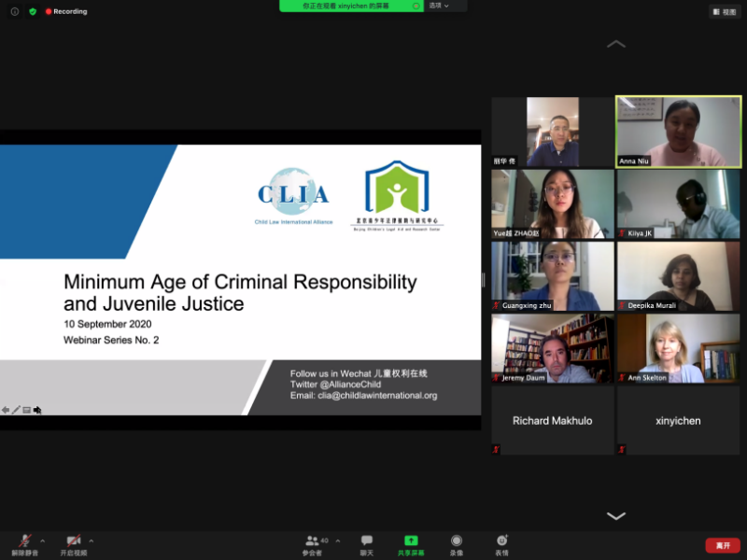Open the reactions menu (表情)
The image size is (747, 560).
coord(501,544)
